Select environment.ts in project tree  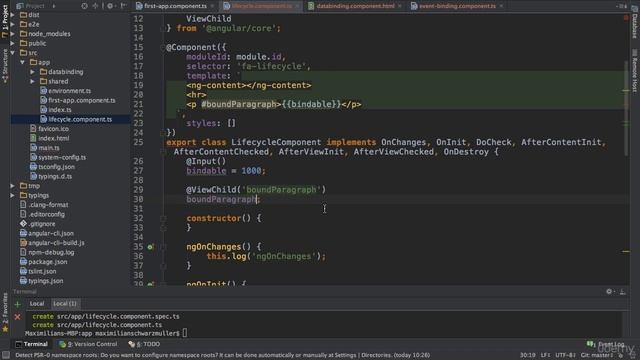[x=65, y=91]
